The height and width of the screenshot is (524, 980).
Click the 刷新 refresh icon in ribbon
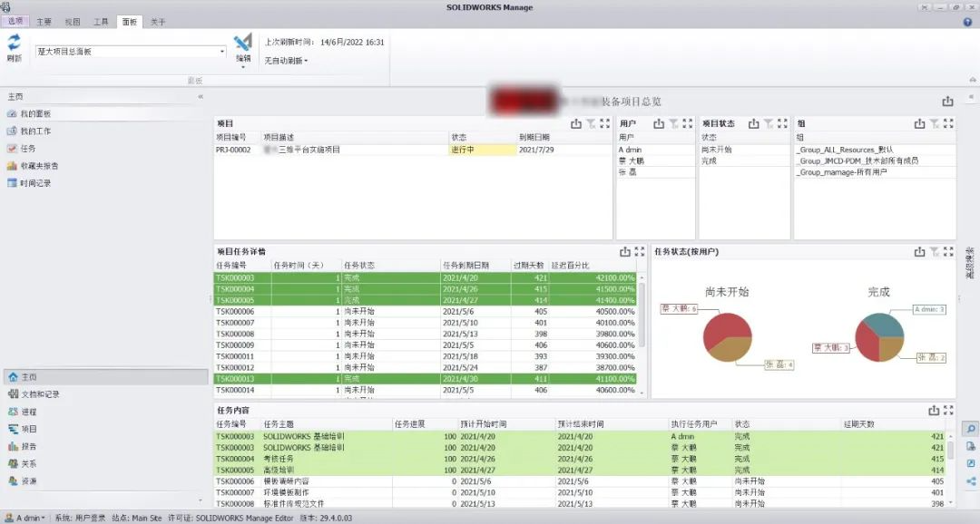pyautogui.click(x=14, y=43)
